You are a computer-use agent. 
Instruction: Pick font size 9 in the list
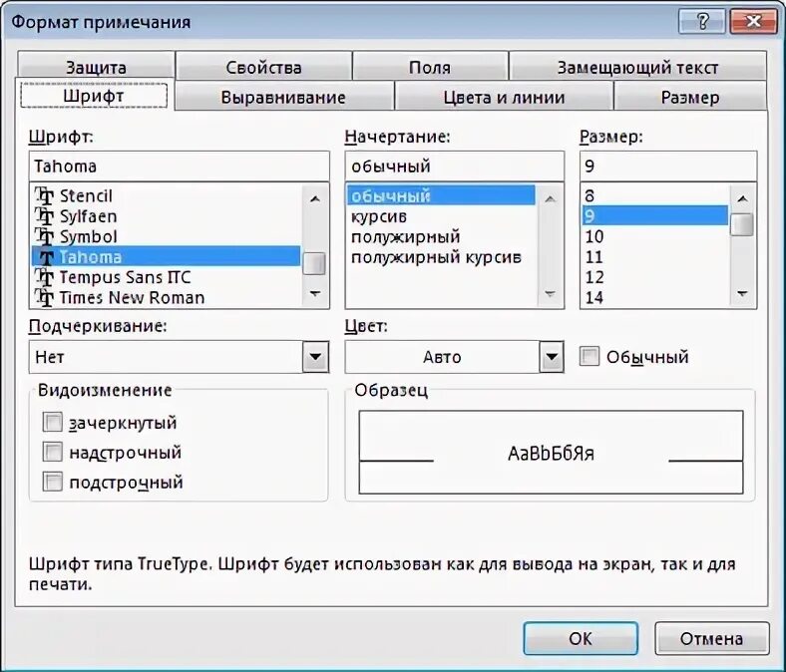pyautogui.click(x=654, y=216)
